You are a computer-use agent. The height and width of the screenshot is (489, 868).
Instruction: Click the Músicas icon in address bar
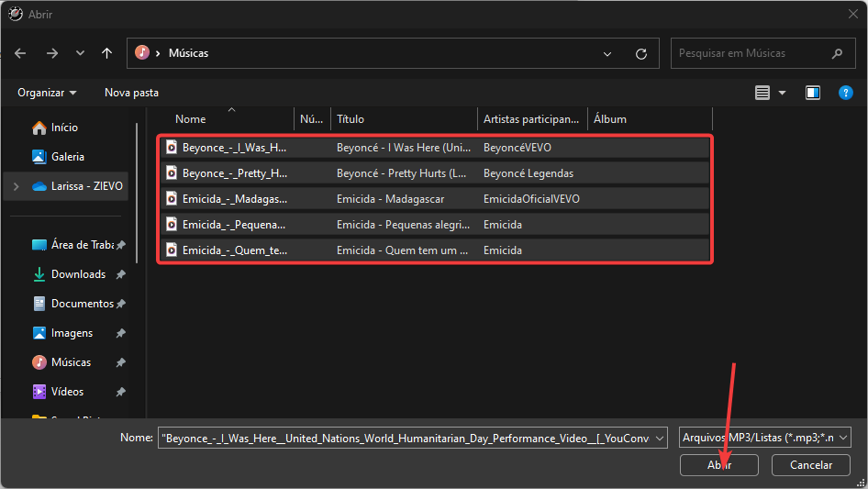(x=142, y=52)
